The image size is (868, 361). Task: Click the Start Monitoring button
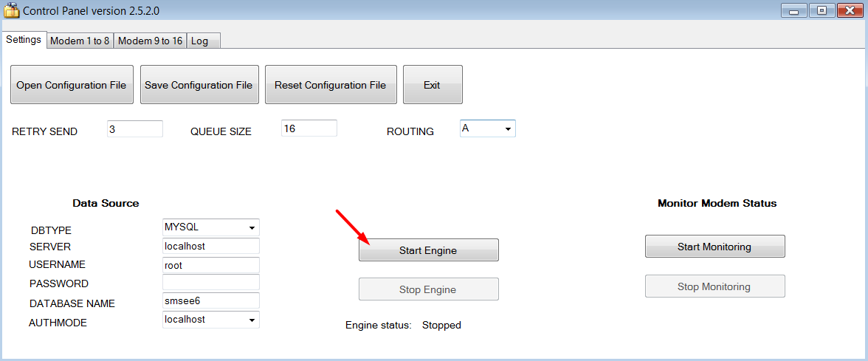click(714, 247)
